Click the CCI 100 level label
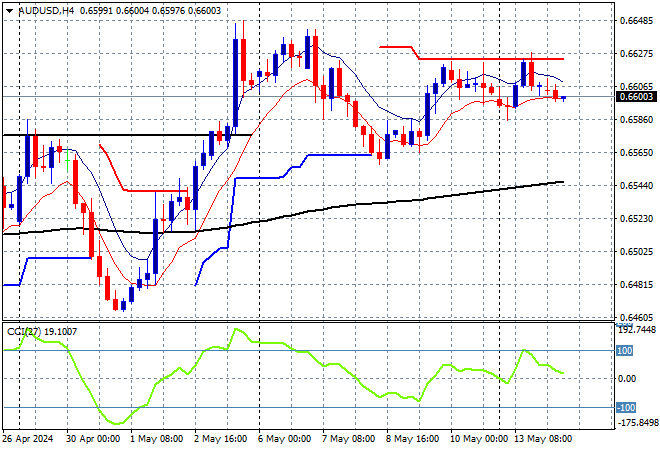The width and height of the screenshot is (660, 450). [624, 351]
